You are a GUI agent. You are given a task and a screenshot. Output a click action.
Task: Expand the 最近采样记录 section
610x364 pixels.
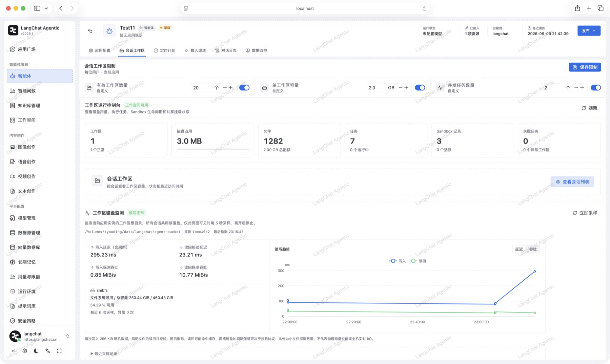tap(104, 354)
